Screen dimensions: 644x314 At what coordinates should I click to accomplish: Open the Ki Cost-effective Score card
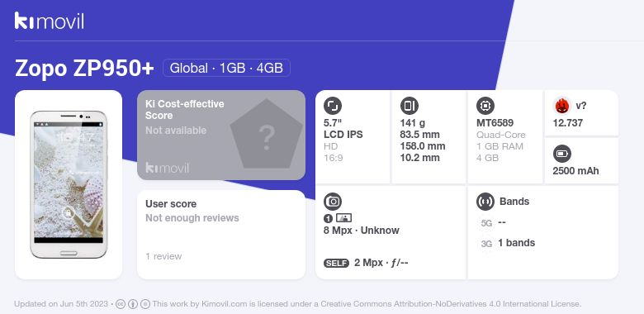click(221, 135)
